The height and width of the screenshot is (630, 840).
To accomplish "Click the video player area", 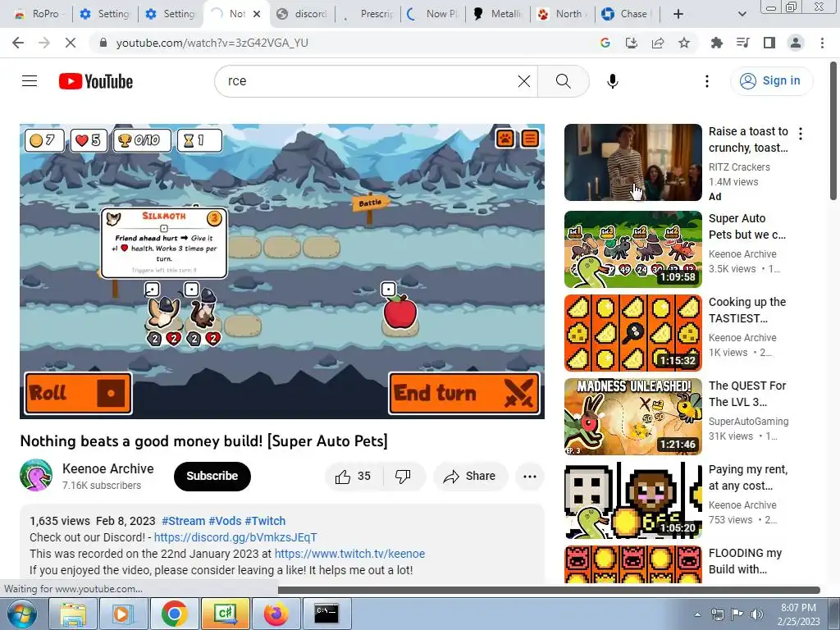I will 282,272.
